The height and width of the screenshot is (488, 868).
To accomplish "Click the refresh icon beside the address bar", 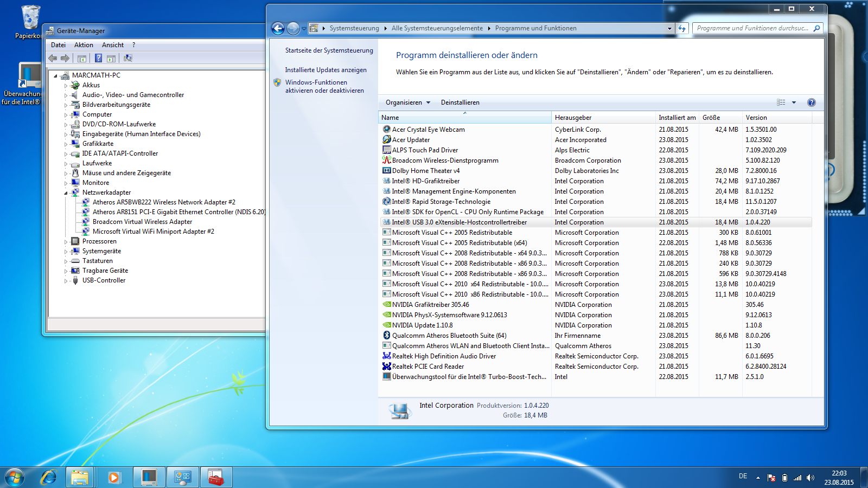I will click(x=682, y=28).
